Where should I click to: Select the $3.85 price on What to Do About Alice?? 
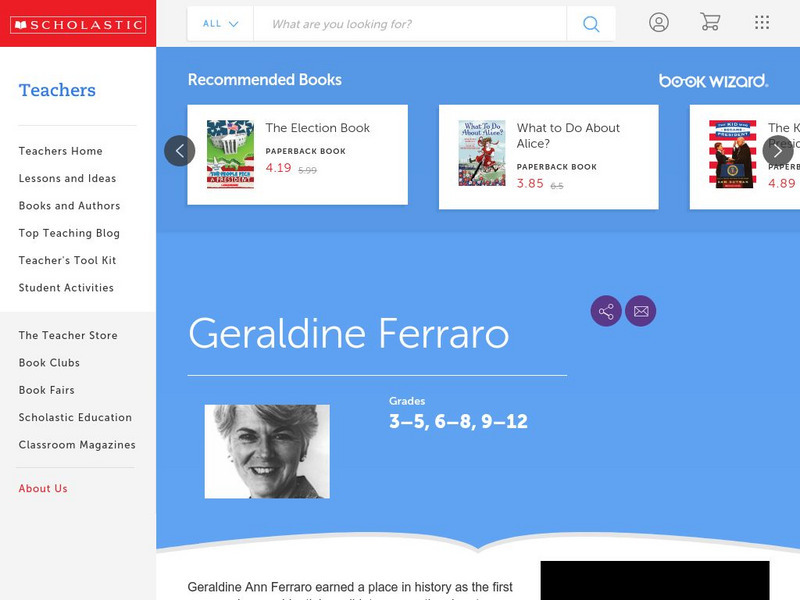(530, 184)
